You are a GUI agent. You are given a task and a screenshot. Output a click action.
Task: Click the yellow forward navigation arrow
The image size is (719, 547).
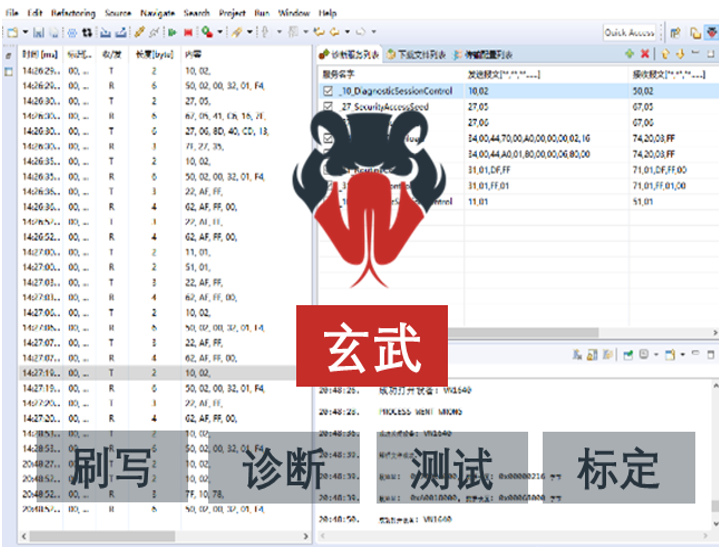pyautogui.click(x=335, y=32)
